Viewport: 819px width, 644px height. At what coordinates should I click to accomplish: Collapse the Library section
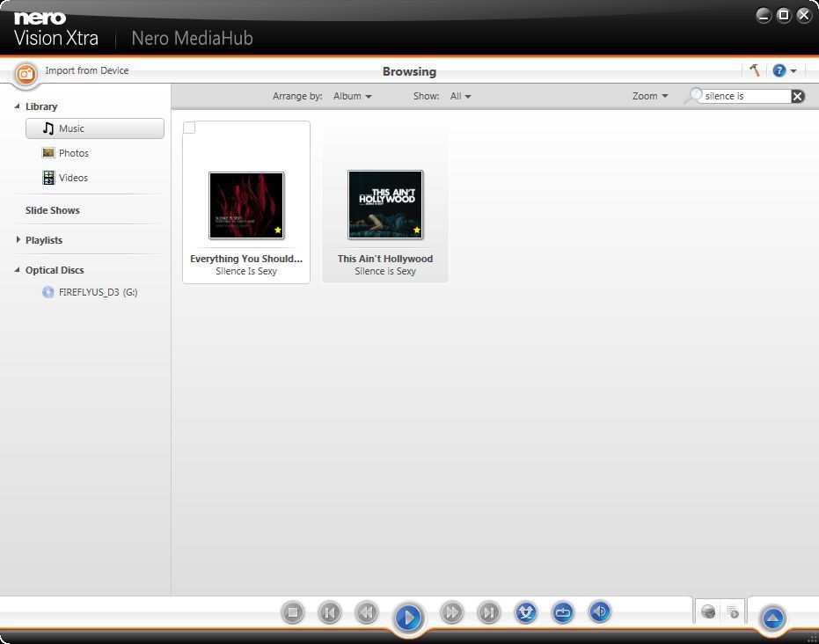click(x=17, y=106)
